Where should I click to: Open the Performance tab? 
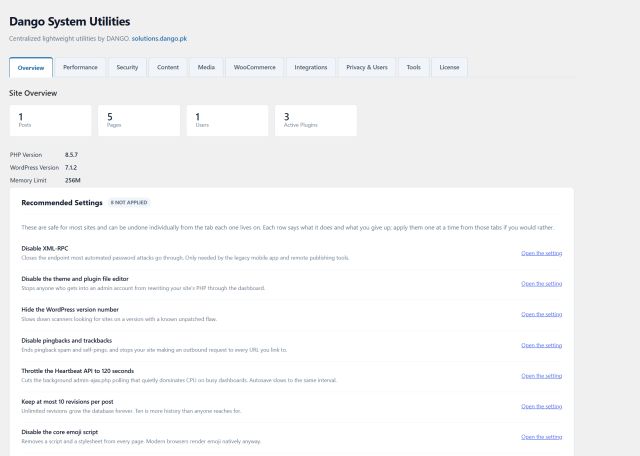pos(80,67)
